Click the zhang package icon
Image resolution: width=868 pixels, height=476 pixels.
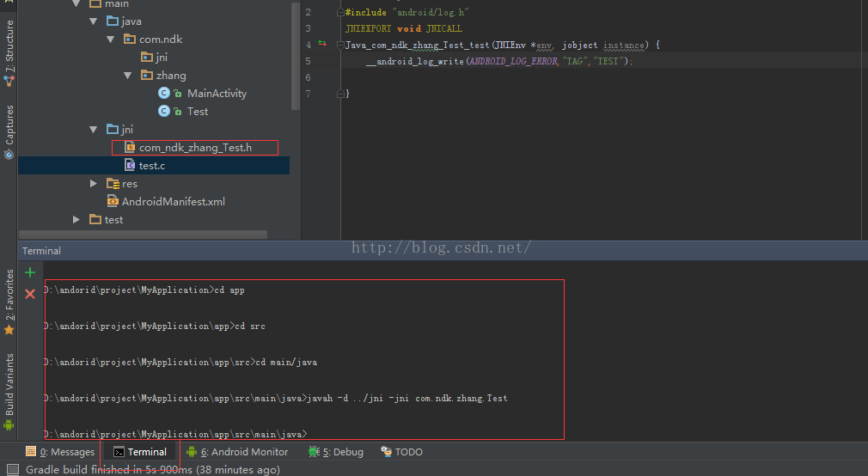(147, 75)
